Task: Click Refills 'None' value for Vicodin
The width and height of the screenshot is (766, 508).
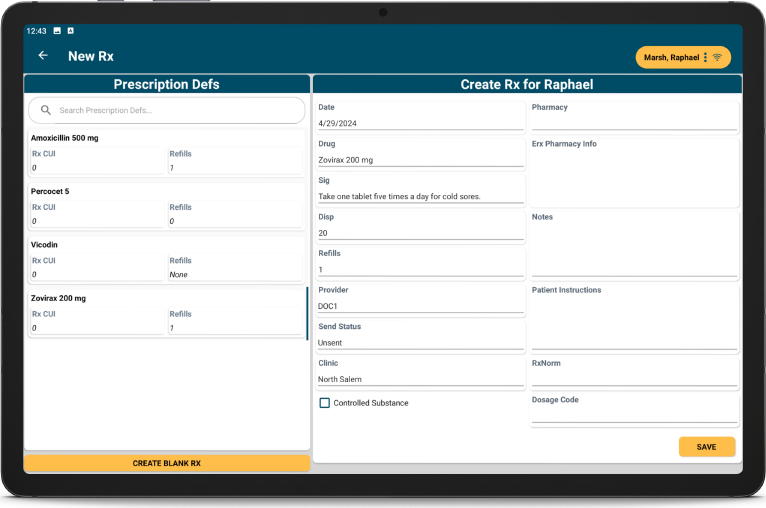Action: (x=178, y=275)
